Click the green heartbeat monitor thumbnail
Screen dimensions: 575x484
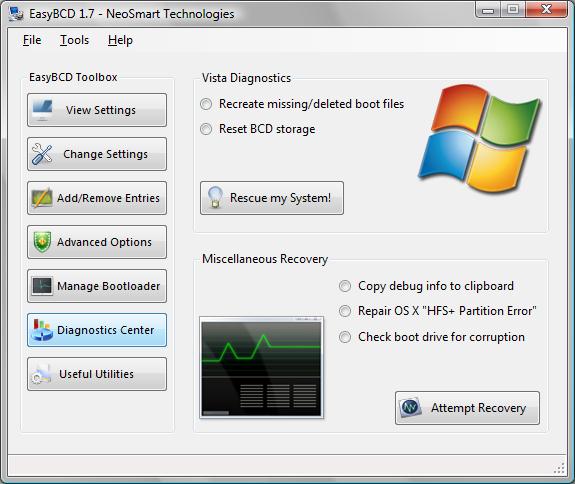coord(261,367)
